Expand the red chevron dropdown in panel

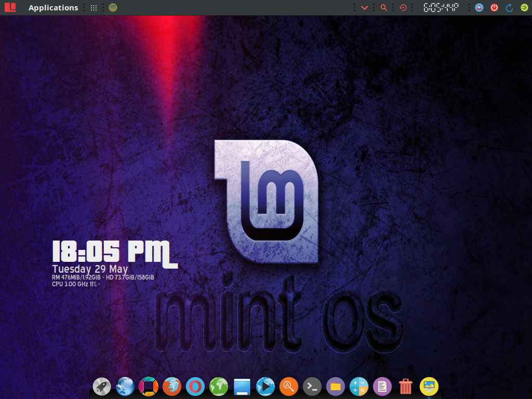coord(364,7)
